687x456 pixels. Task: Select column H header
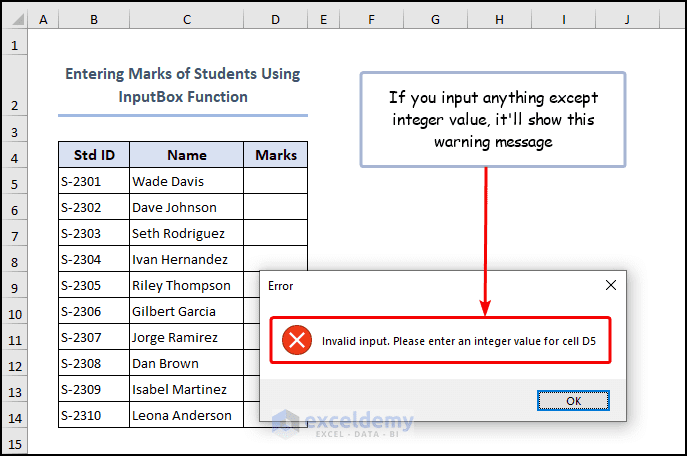coord(499,19)
